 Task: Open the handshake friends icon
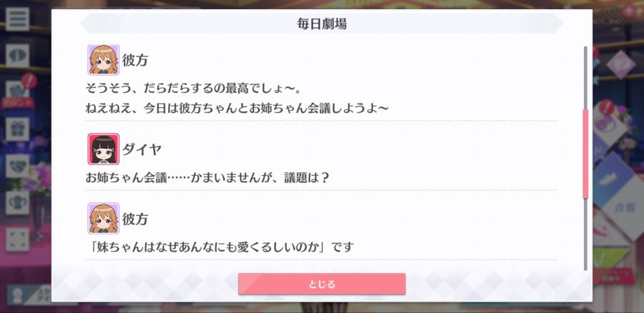click(17, 166)
